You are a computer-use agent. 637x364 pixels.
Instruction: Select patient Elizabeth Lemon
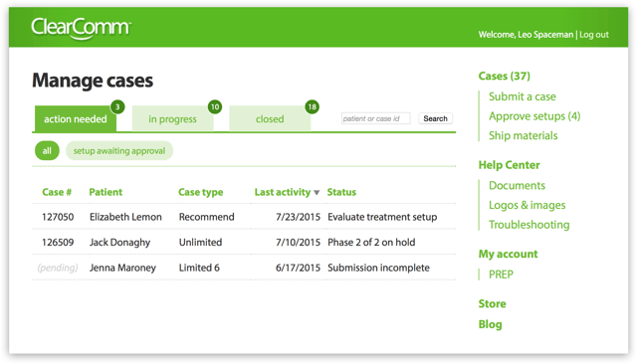pos(125,217)
